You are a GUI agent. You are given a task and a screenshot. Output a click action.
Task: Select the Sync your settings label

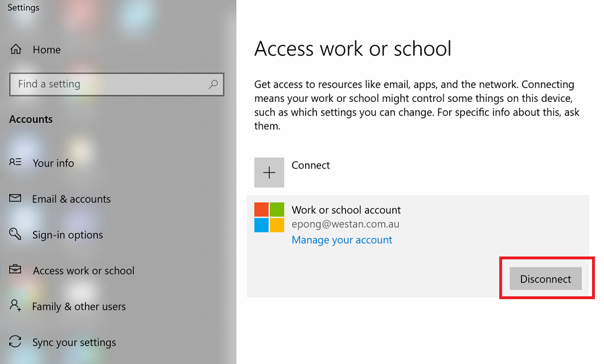(x=74, y=342)
